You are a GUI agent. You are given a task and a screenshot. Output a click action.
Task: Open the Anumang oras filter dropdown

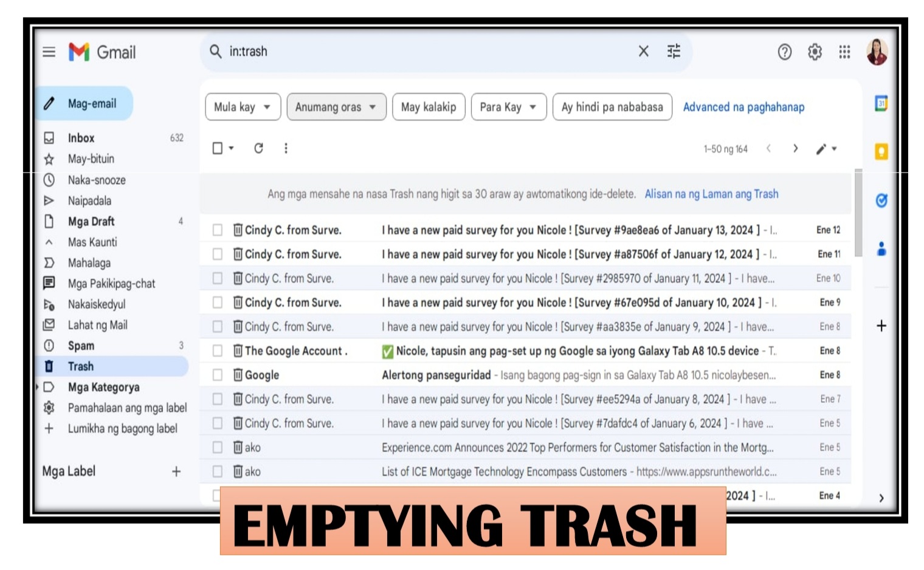tap(336, 107)
